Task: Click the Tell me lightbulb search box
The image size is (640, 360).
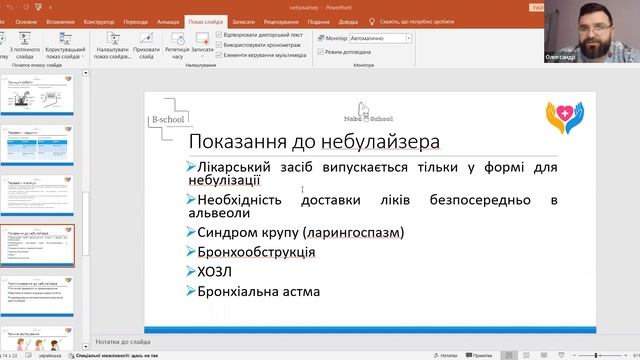Action: pos(412,22)
